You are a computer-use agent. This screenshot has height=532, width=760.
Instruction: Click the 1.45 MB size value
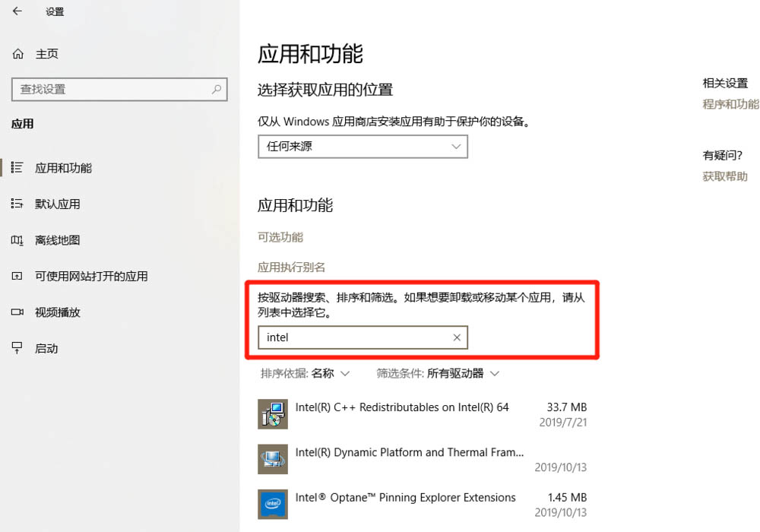567,498
